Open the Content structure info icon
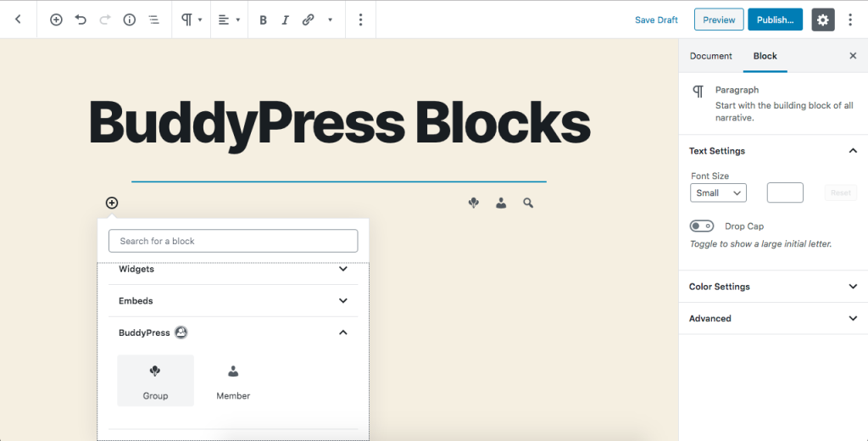The image size is (868, 441). pyautogui.click(x=129, y=20)
